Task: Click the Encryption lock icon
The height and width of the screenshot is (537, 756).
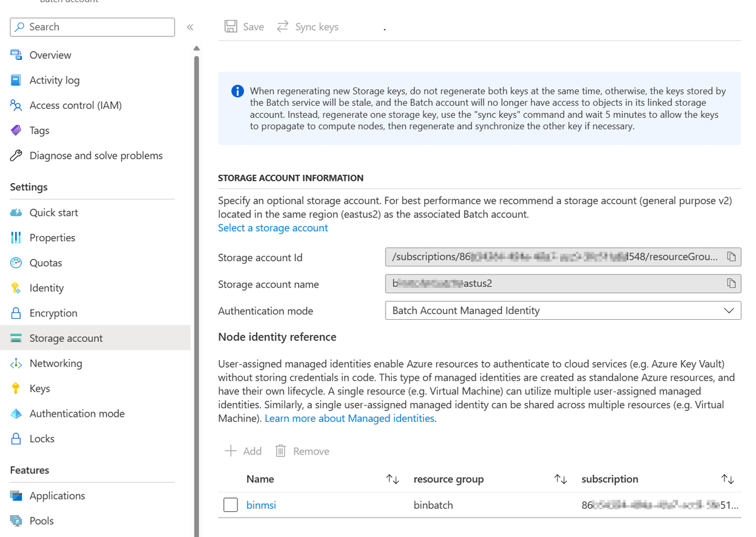Action: coord(16,313)
